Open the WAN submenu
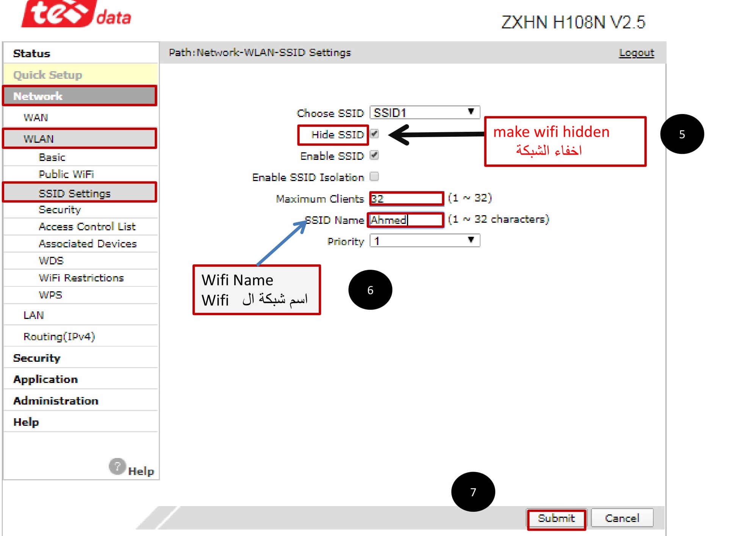The image size is (756, 536). click(80, 117)
